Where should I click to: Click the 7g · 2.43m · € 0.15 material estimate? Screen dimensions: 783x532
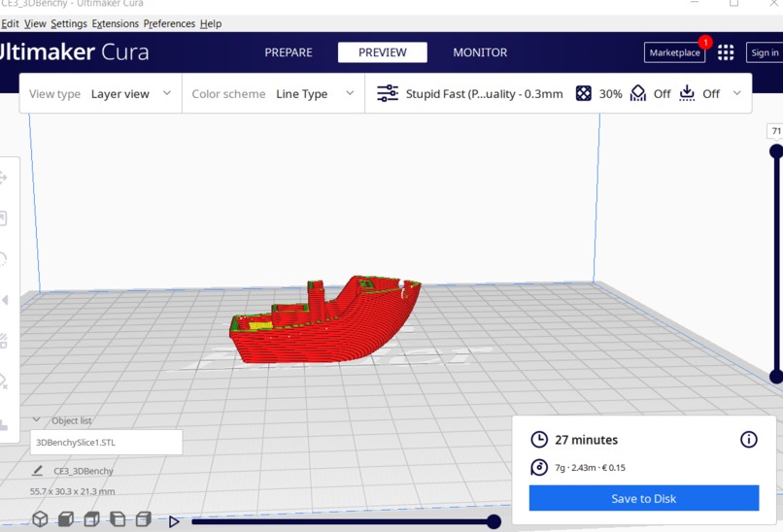(x=590, y=468)
